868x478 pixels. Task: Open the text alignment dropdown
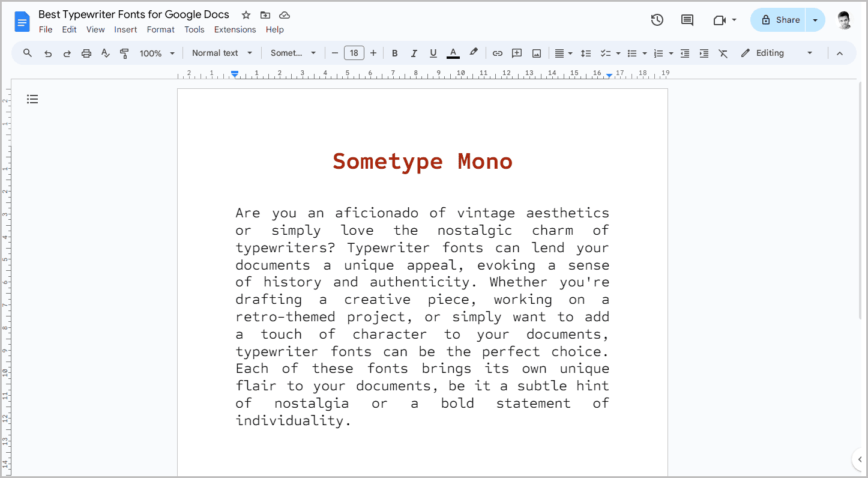563,53
